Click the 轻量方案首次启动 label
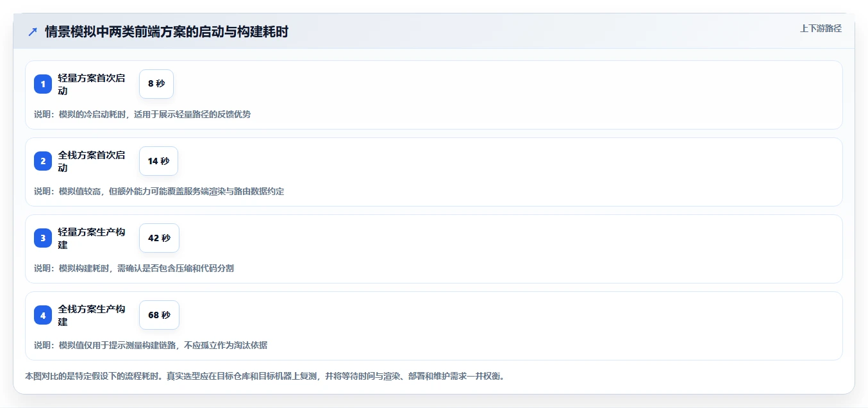This screenshot has height=408, width=868. (x=92, y=84)
